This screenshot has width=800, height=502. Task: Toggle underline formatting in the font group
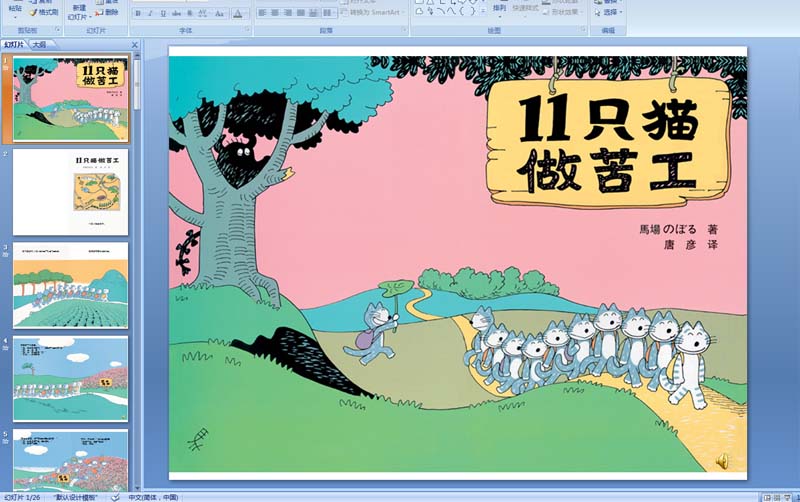(163, 14)
